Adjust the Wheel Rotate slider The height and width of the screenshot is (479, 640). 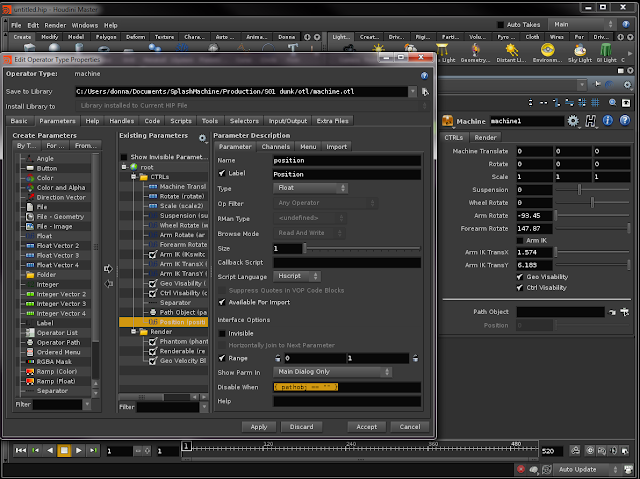coord(592,202)
